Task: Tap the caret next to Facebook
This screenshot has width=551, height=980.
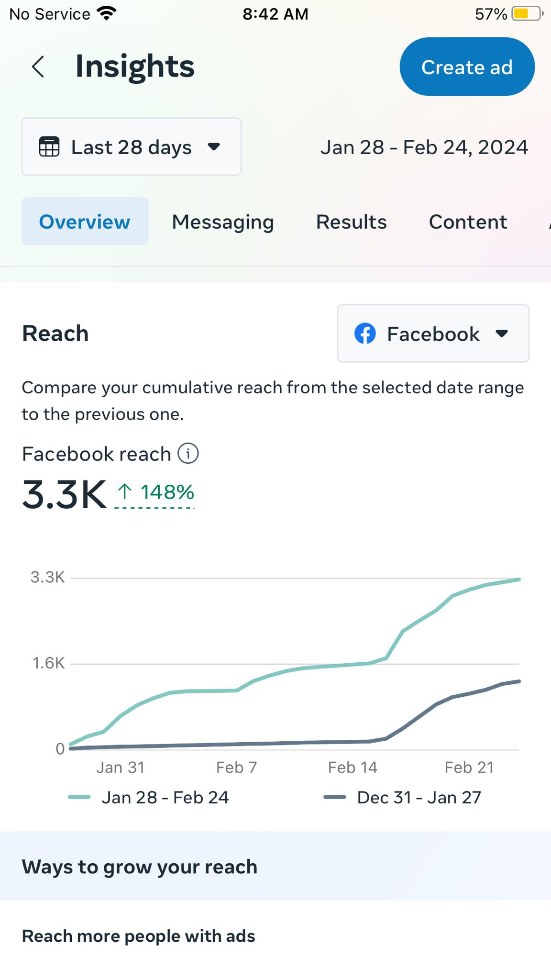Action: [502, 334]
